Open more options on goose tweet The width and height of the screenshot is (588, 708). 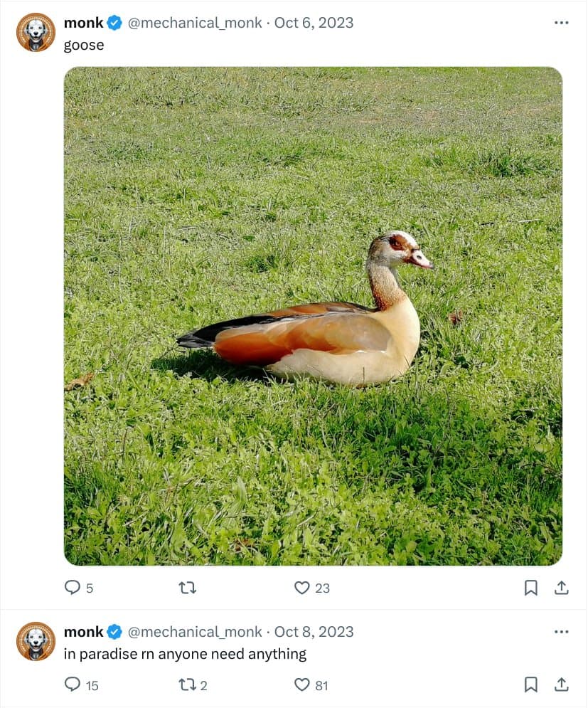[x=561, y=23]
